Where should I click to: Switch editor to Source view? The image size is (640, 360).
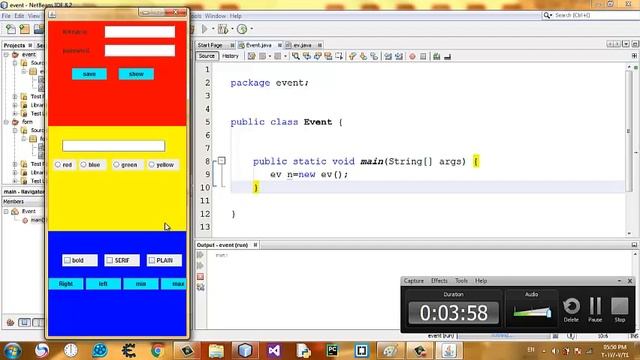point(207,56)
